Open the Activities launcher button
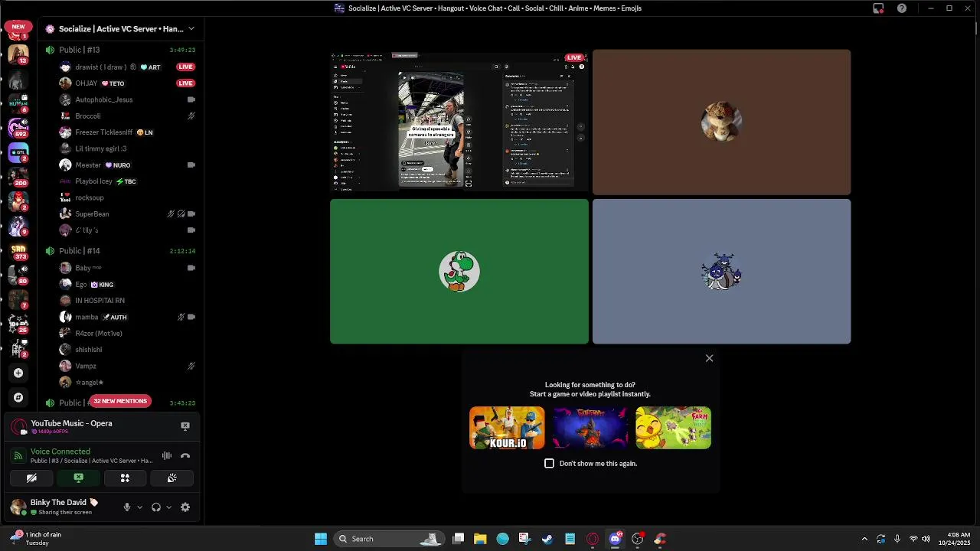 click(125, 478)
